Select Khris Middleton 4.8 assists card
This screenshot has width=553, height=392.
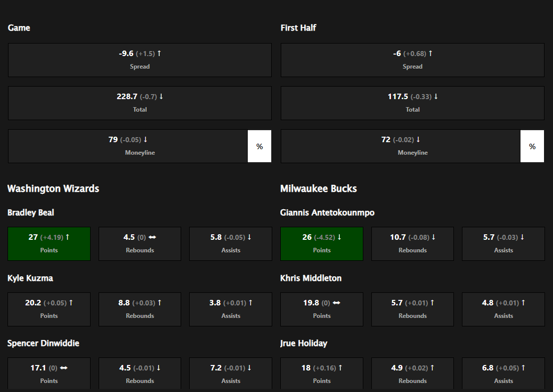click(503, 309)
